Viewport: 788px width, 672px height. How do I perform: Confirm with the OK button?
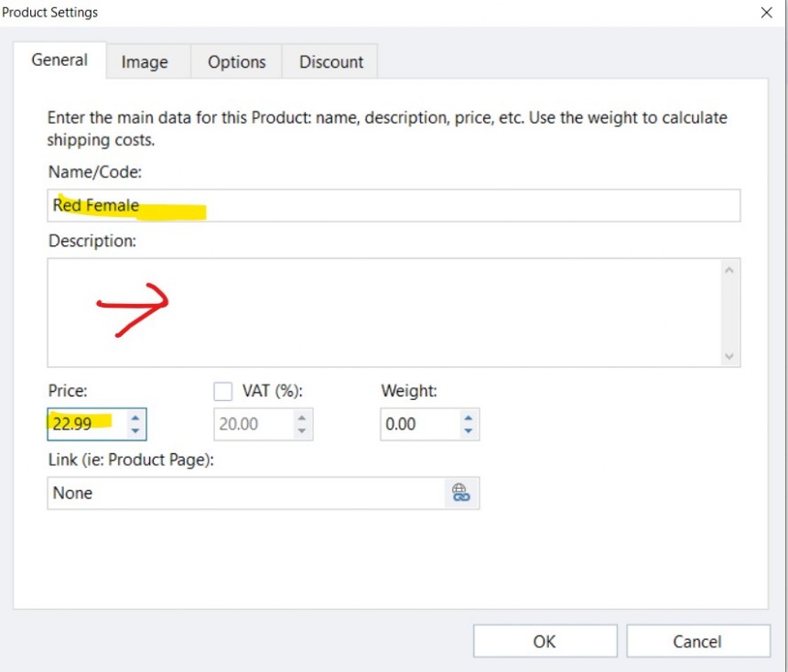[545, 642]
